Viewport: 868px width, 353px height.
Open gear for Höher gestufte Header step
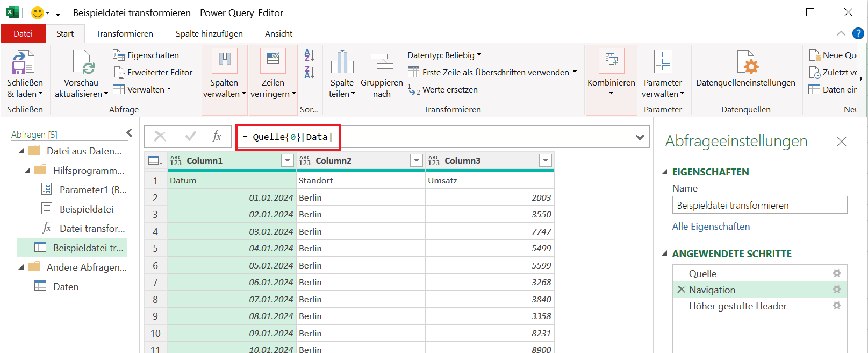point(837,306)
